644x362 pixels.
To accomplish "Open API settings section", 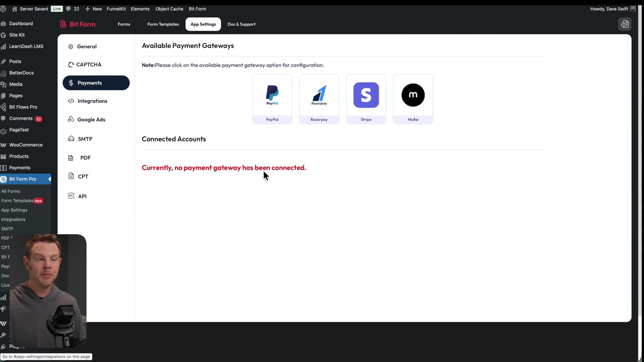I will 77,196.
